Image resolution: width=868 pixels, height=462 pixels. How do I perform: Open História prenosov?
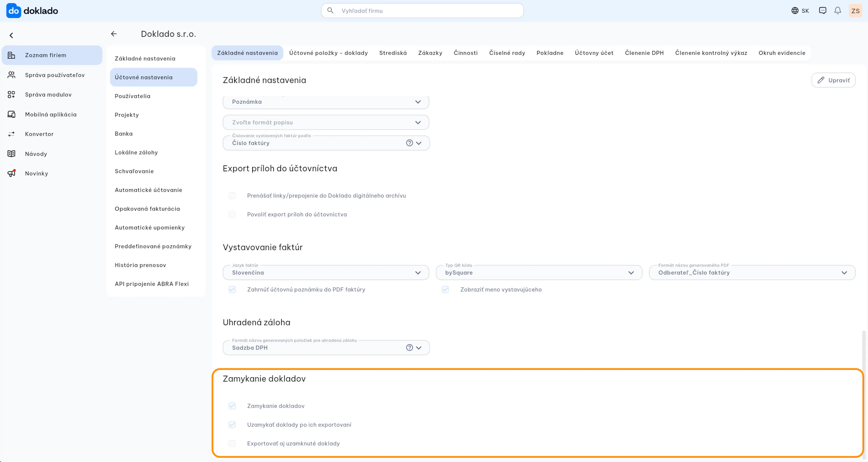pos(154,265)
